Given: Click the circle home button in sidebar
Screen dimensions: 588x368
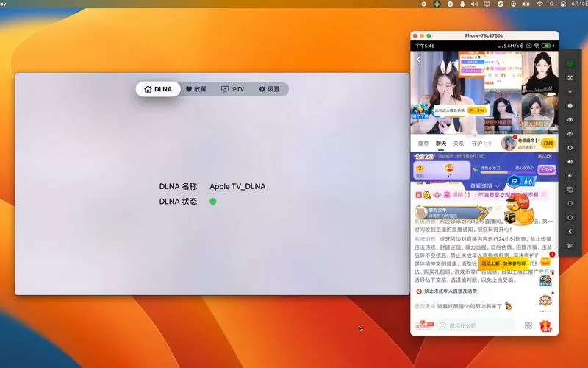Looking at the screenshot, I should click(x=570, y=217).
